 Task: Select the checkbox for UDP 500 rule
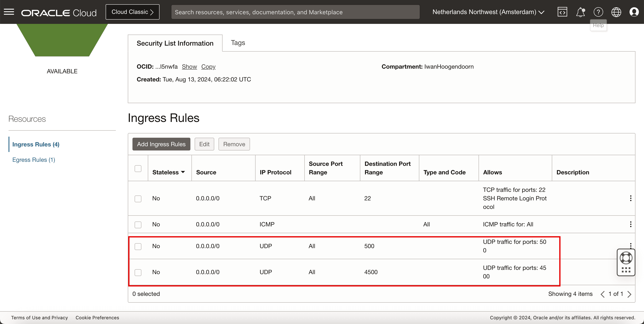138,246
